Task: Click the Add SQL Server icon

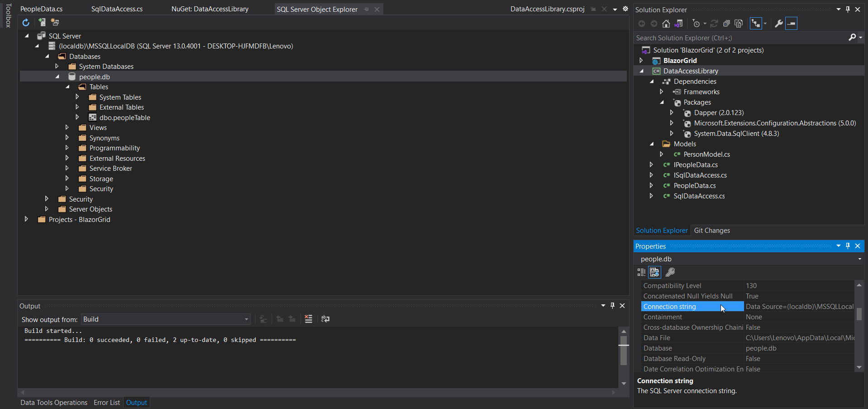Action: (42, 22)
